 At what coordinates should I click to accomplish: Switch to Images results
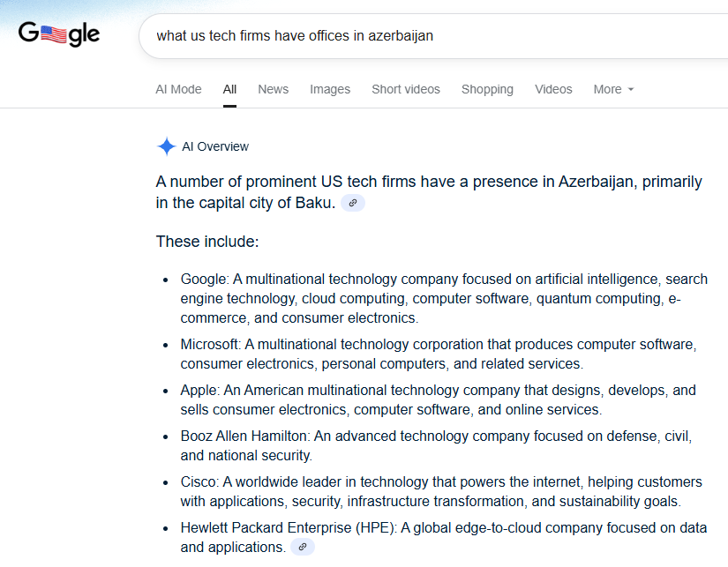330,89
